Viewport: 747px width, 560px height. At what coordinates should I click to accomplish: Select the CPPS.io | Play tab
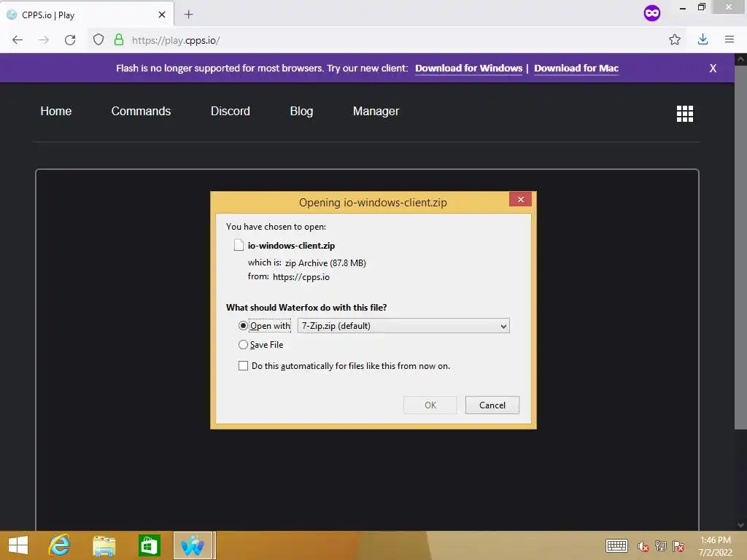point(87,15)
